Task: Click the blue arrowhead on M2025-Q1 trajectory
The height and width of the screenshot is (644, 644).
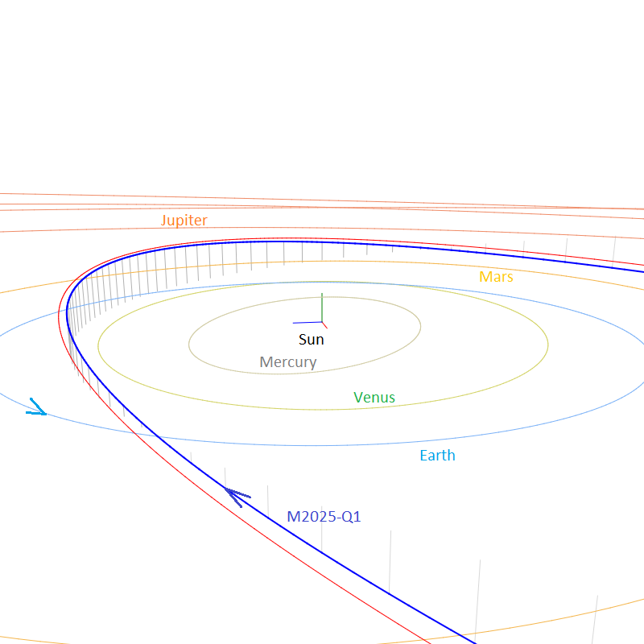Action: (237, 497)
